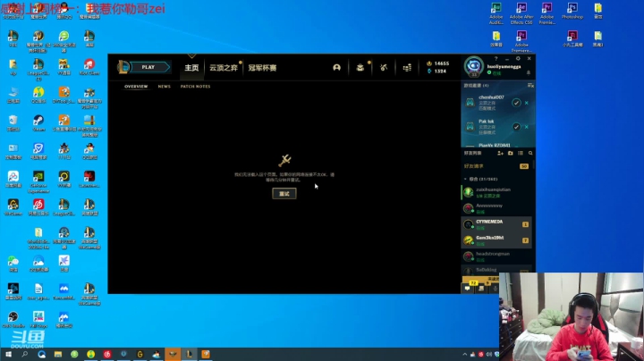Image resolution: width=644 pixels, height=361 pixels.
Task: Open the client help question mark icon
Action: [496, 59]
